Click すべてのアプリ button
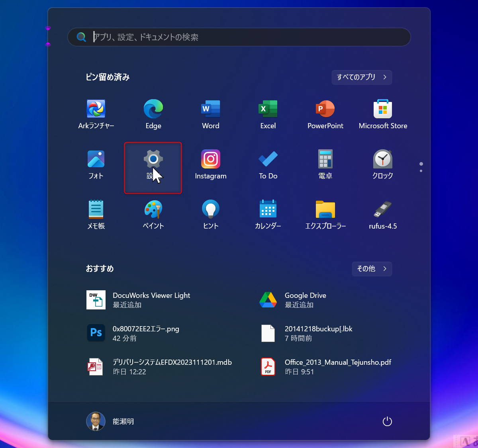Viewport: 478px width, 448px height. point(362,77)
